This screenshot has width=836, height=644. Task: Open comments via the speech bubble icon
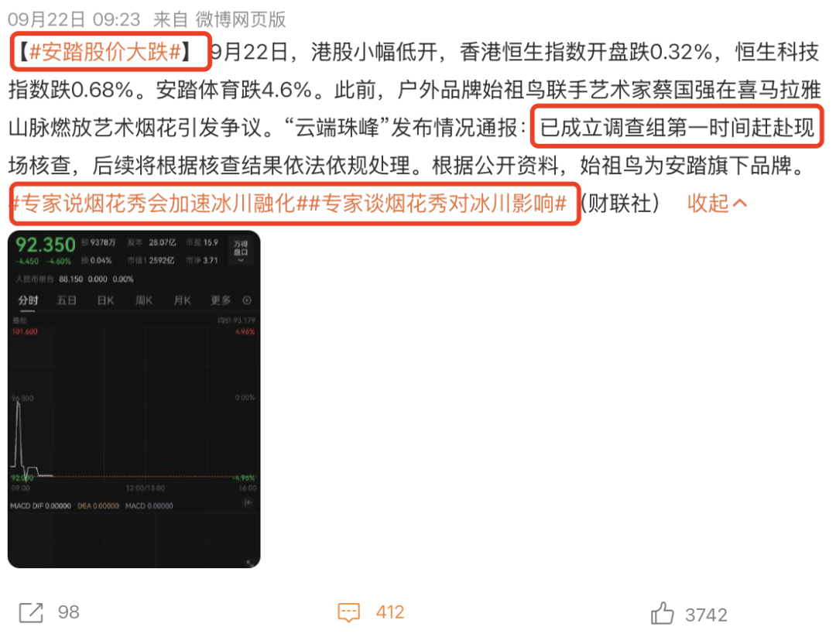(x=348, y=612)
